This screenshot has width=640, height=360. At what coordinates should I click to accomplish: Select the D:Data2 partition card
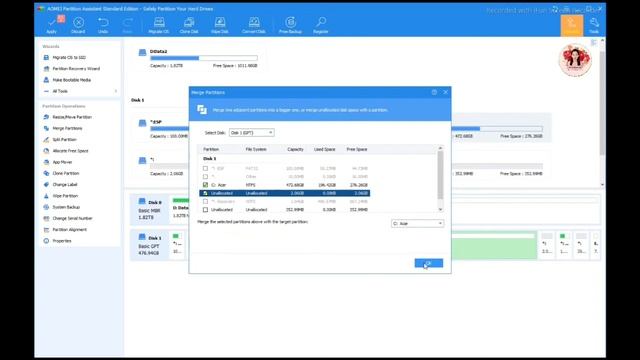click(198, 58)
